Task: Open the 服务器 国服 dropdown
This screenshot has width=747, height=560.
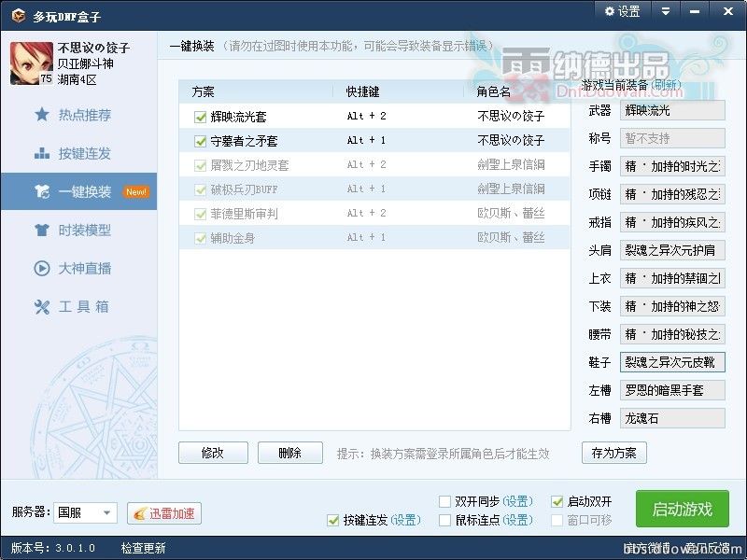Action: coord(85,512)
